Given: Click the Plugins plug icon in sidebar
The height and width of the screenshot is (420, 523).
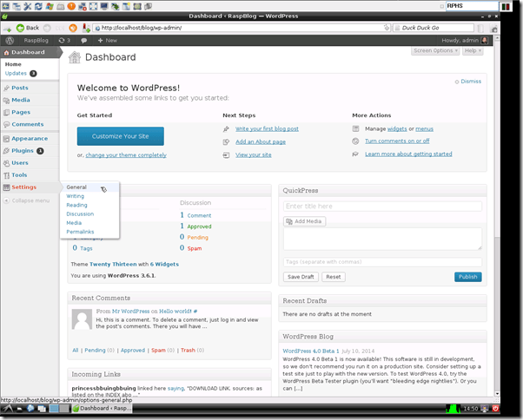Looking at the screenshot, I should [x=7, y=150].
